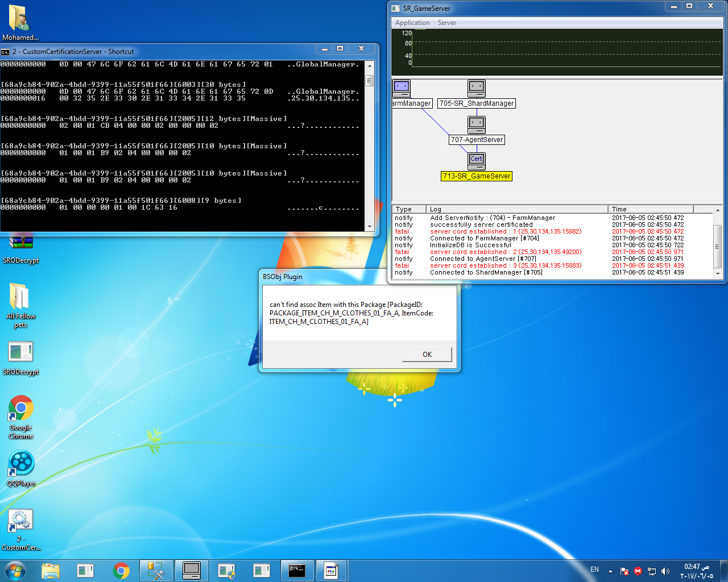
Task: Click the taskbar clock showing 02:47
Action: (696, 571)
